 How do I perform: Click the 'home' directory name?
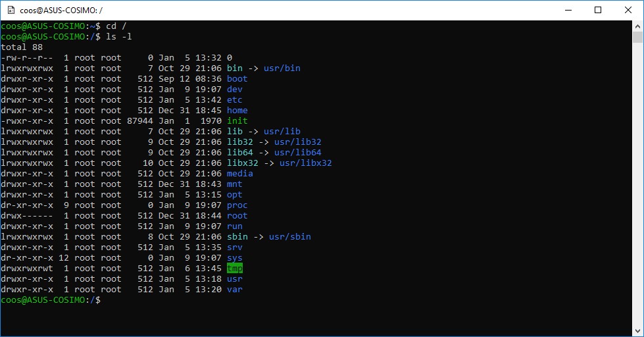[x=237, y=110]
